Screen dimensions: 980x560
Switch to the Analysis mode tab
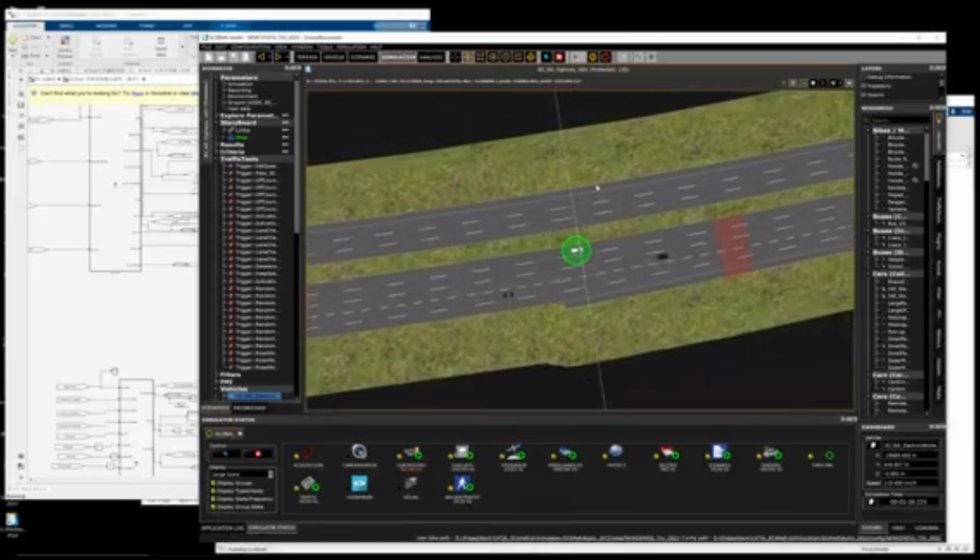(432, 56)
